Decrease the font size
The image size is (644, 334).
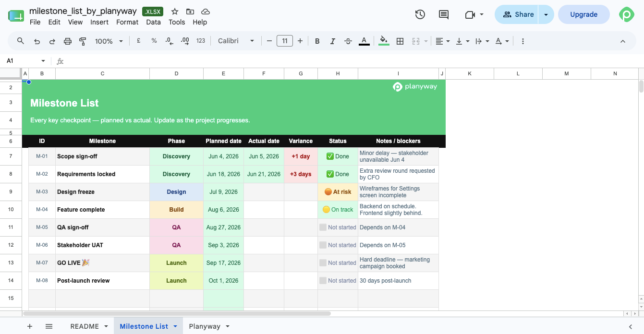(269, 41)
